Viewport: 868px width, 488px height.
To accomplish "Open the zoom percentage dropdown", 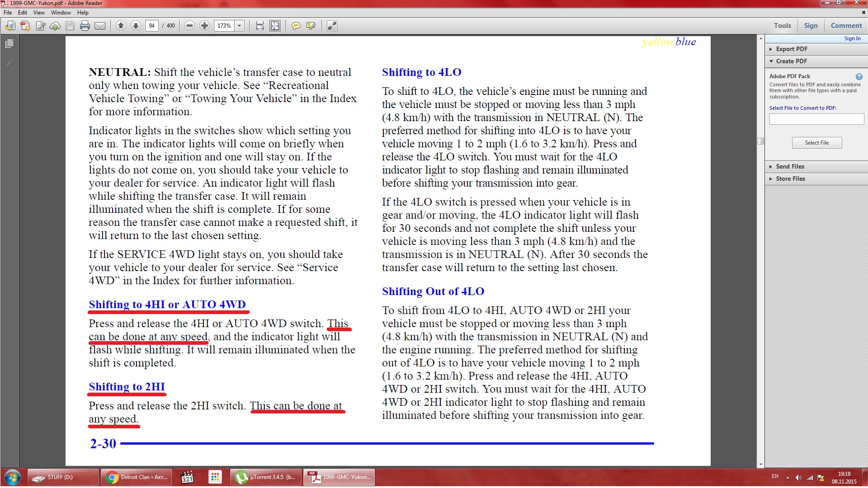I will (240, 26).
